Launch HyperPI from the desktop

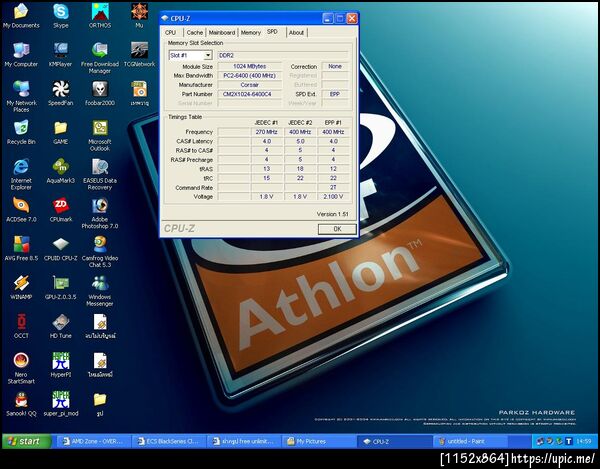coord(60,365)
